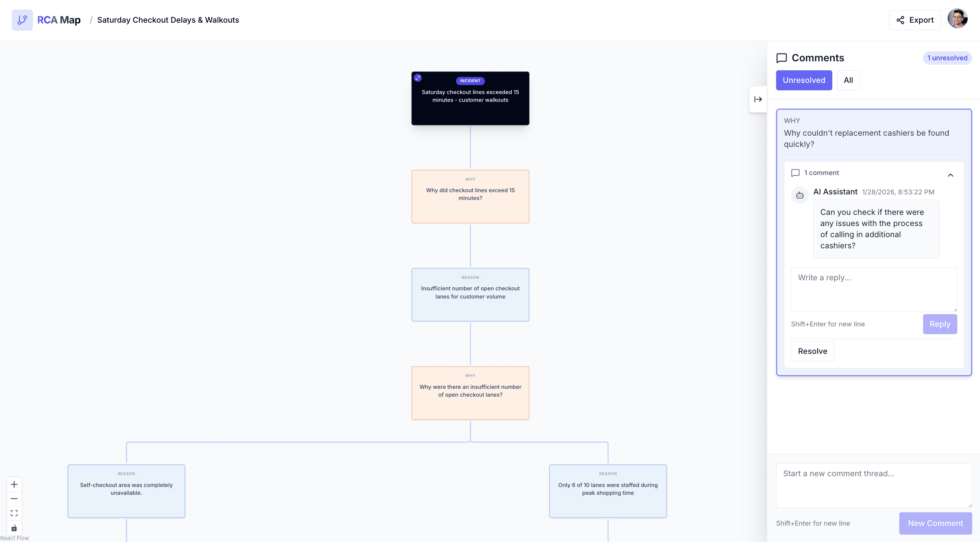Select the Incident node about Saturday checkout lines
The image size is (980, 542).
[470, 99]
